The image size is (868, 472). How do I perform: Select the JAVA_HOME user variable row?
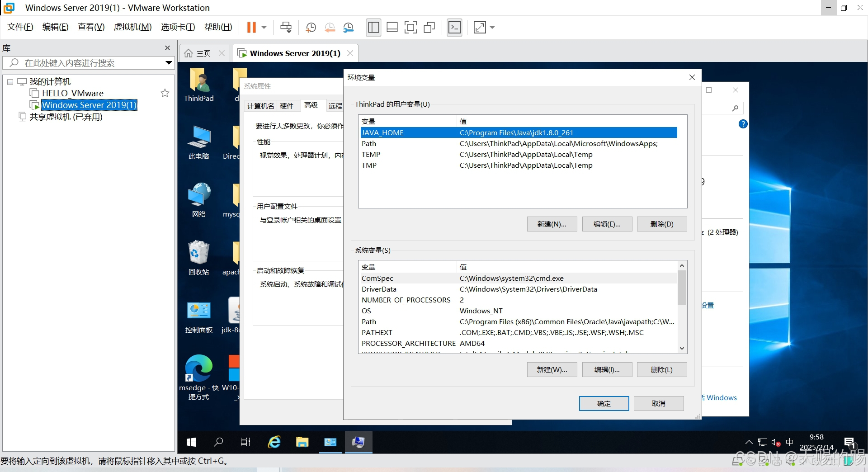(x=519, y=132)
